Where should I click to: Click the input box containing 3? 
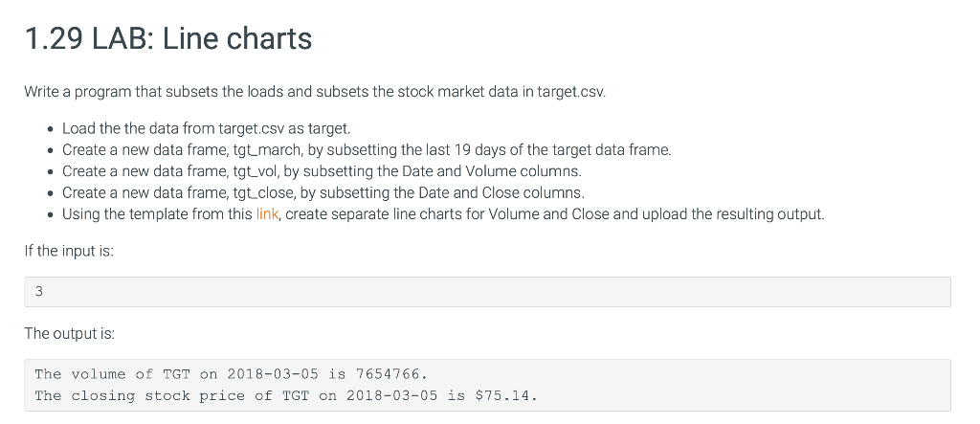tap(487, 292)
